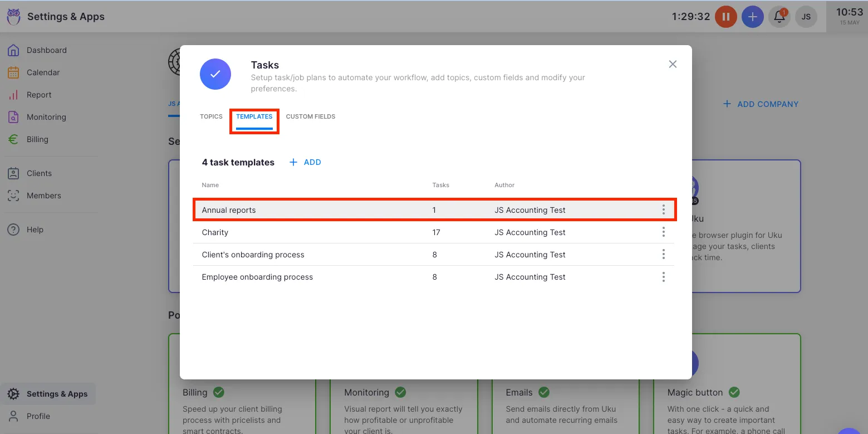Open Monitoring in sidebar

[x=46, y=117]
